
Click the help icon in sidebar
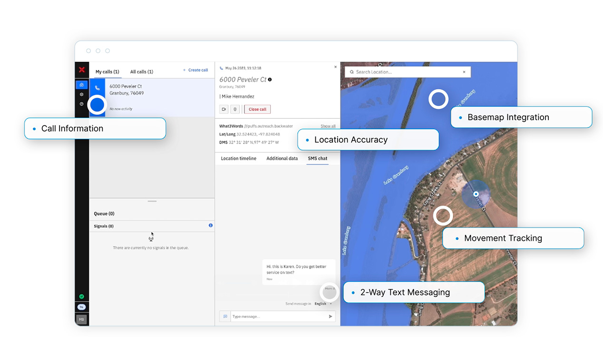coord(82,104)
